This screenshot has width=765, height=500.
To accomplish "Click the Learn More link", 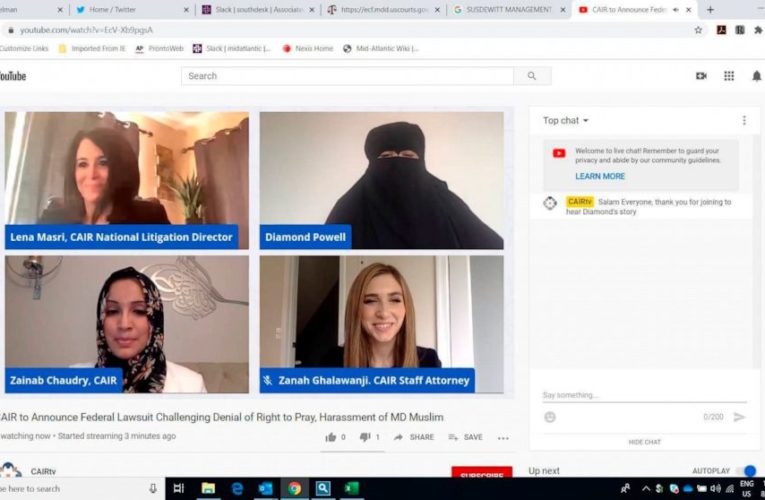I will [x=600, y=176].
